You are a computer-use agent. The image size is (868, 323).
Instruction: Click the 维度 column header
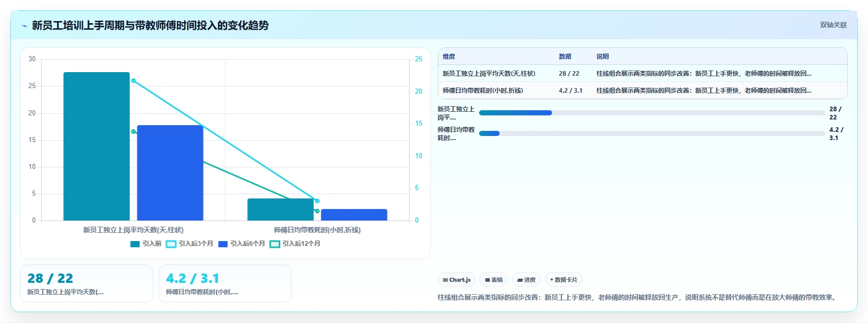[449, 57]
